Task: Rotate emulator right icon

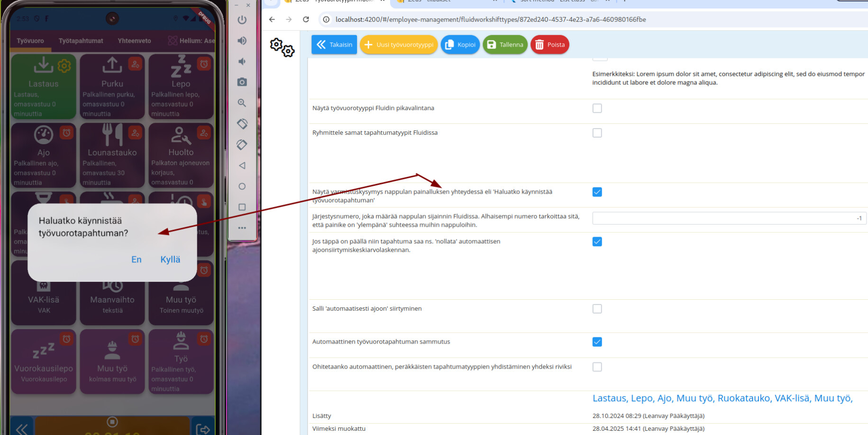Action: click(242, 145)
